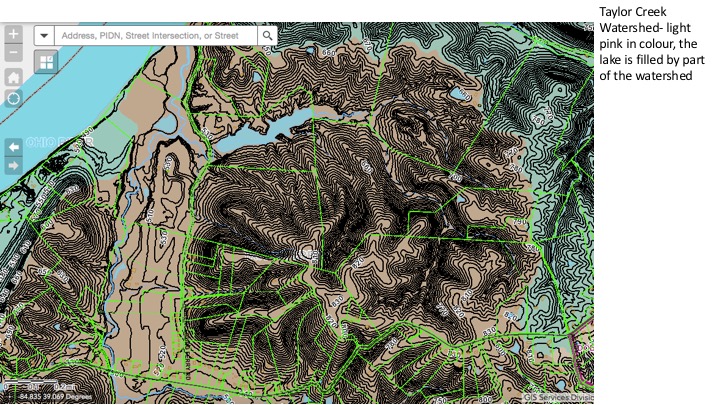Open the basemap gallery grid icon
The image size is (720, 405).
pos(46,62)
